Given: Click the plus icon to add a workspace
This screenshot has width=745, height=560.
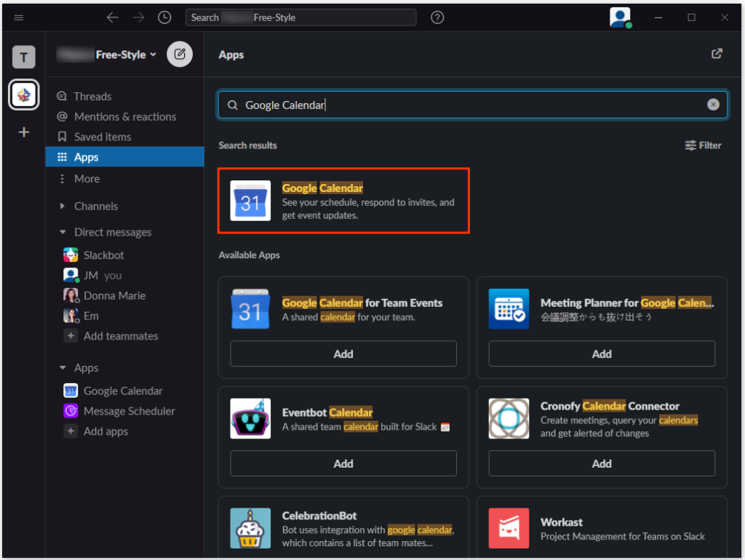Looking at the screenshot, I should tap(23, 132).
